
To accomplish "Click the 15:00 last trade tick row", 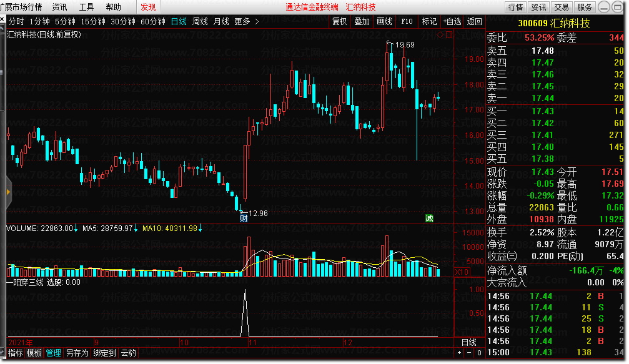I will pos(555,352).
